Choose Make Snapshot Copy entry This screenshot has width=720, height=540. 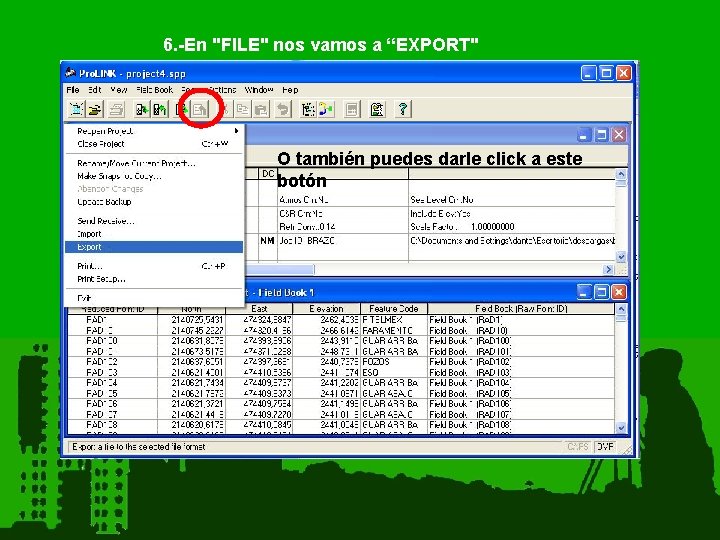click(x=154, y=176)
